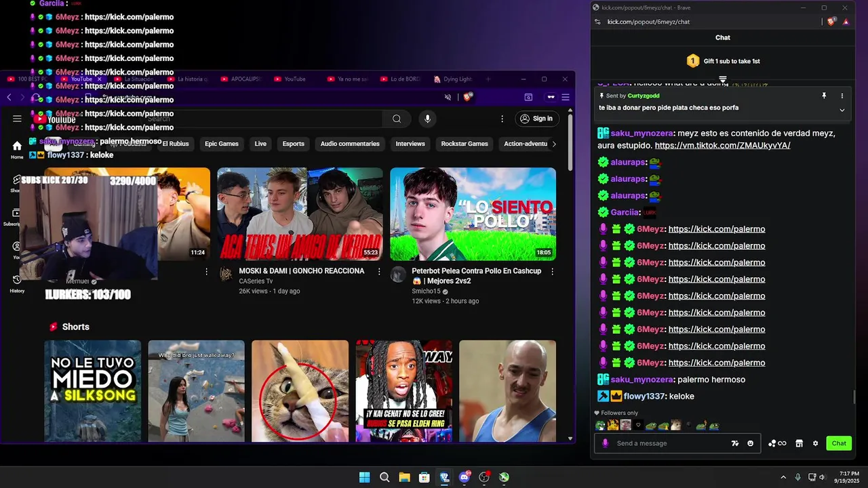
Task: Open the taskbar clock and date
Action: tap(848, 476)
